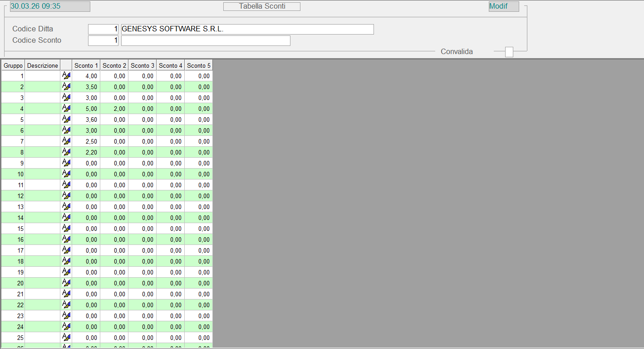Open description editor icon for Gruppo 8

click(66, 152)
